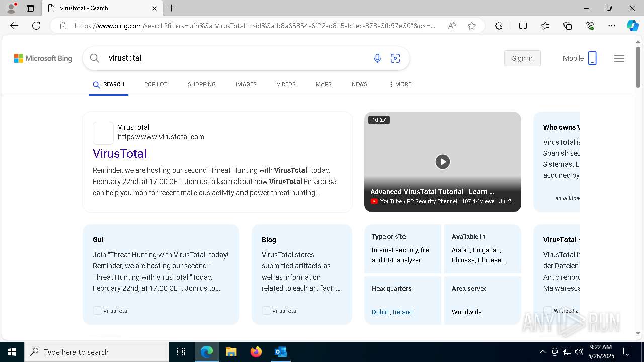Add this page to favorites star
This screenshot has width=644, height=362.
point(472,26)
